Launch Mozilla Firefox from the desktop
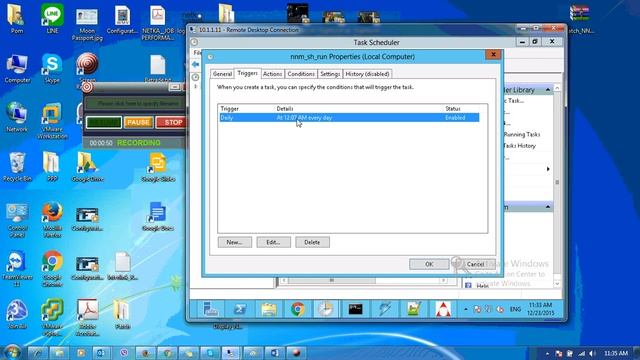This screenshot has height=360, width=640. click(52, 219)
